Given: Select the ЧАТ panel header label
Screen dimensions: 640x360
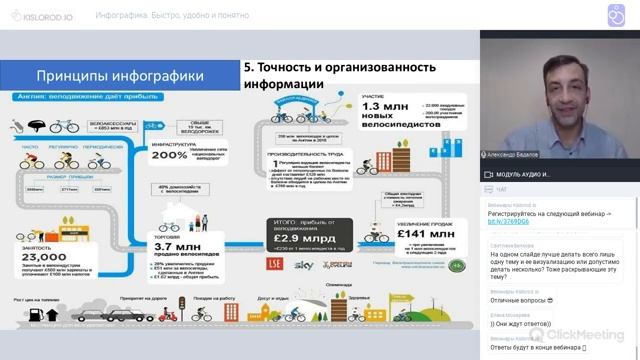Looking at the screenshot, I should click(x=502, y=189).
